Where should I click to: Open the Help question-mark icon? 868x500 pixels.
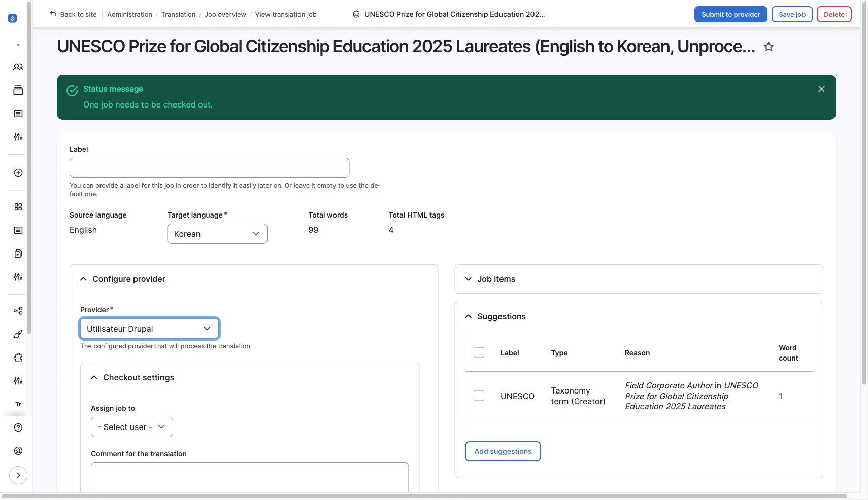[18, 427]
